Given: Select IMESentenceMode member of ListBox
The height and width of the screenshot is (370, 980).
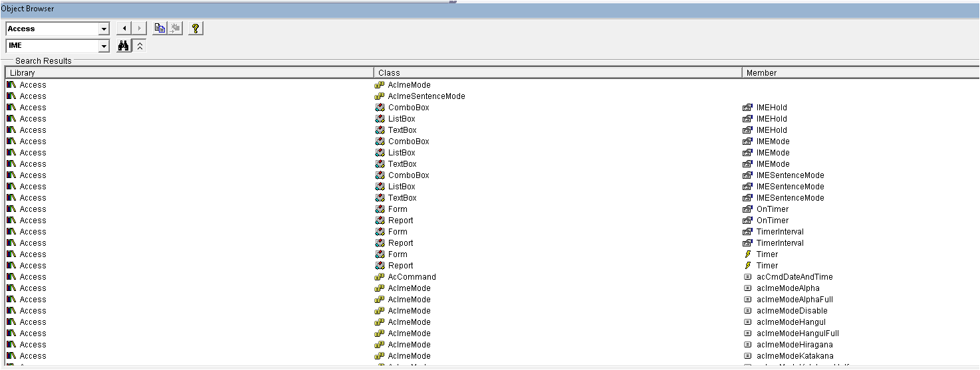Looking at the screenshot, I should pos(790,187).
